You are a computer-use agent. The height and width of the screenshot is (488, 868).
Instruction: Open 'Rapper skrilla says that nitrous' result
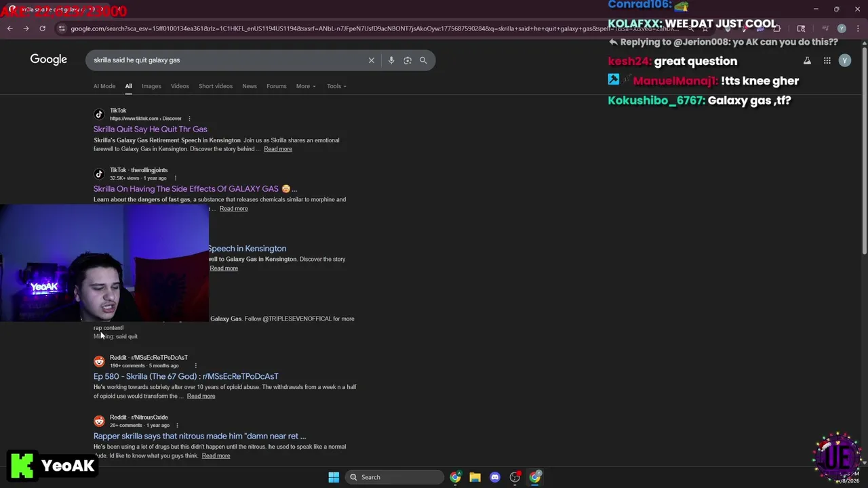coord(199,436)
